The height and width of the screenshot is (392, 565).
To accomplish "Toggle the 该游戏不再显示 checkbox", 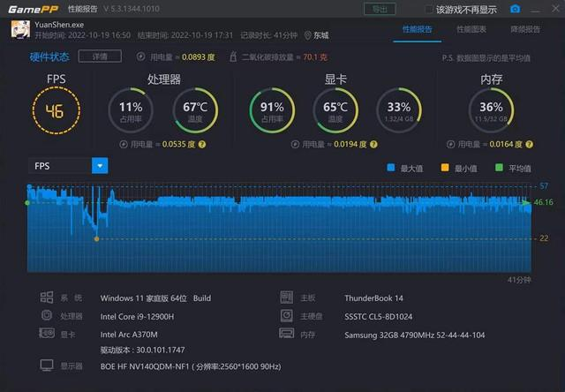I will pos(429,10).
